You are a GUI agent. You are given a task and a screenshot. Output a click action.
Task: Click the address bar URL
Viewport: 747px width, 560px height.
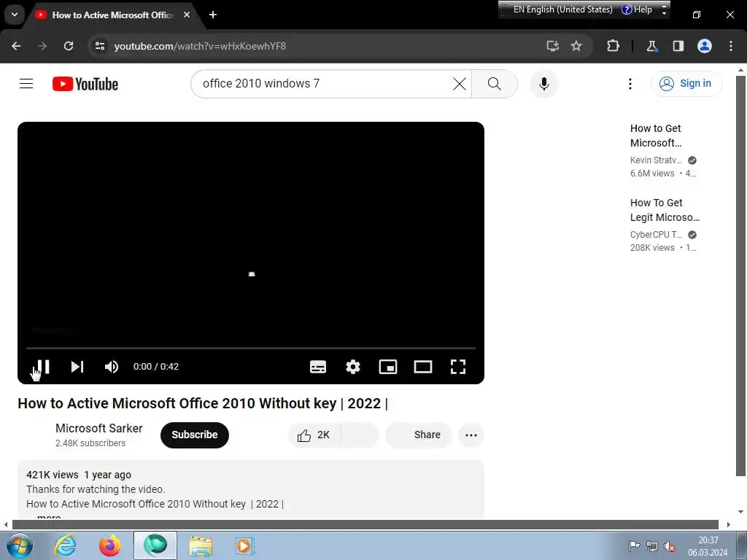[200, 46]
